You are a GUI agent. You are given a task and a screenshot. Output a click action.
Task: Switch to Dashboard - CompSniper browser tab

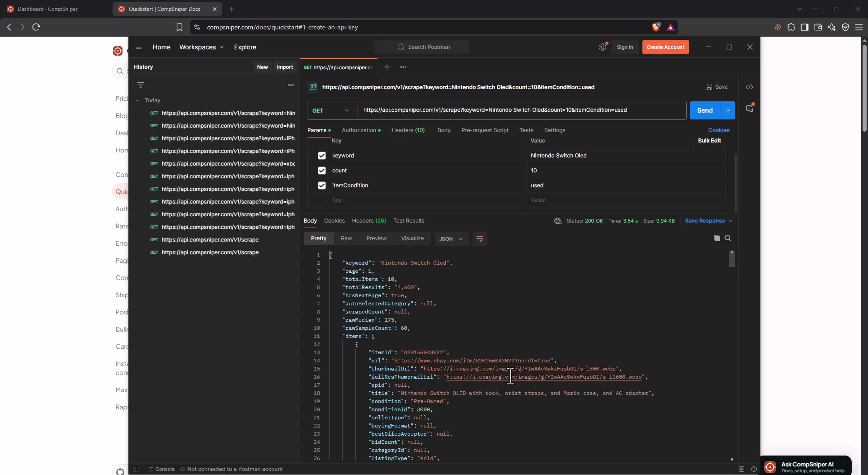48,9
